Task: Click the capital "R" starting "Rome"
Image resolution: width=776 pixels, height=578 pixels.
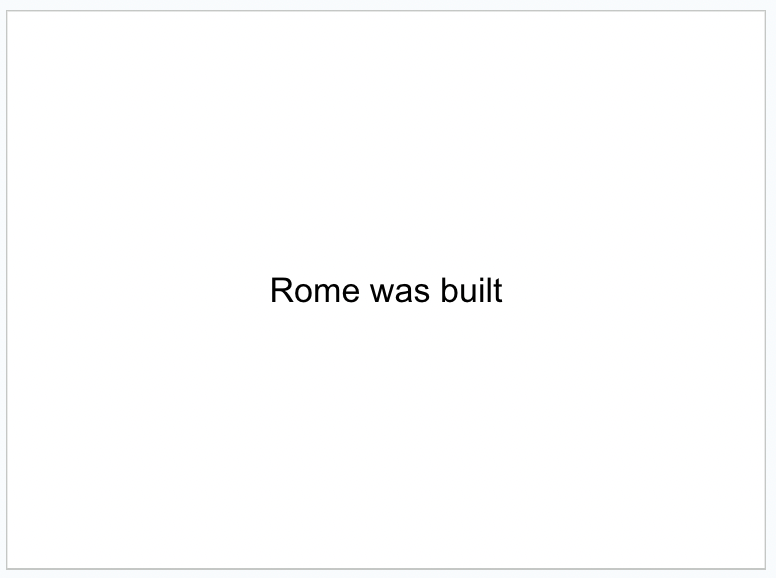Action: (x=281, y=290)
